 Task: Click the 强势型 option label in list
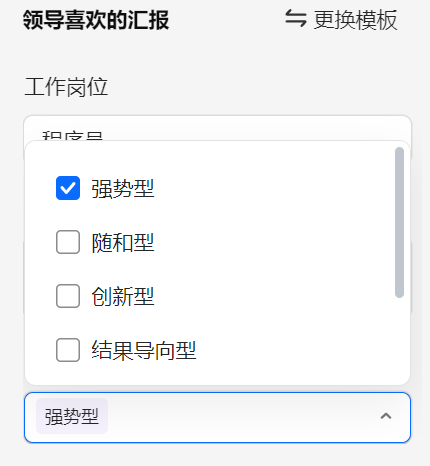coord(123,188)
